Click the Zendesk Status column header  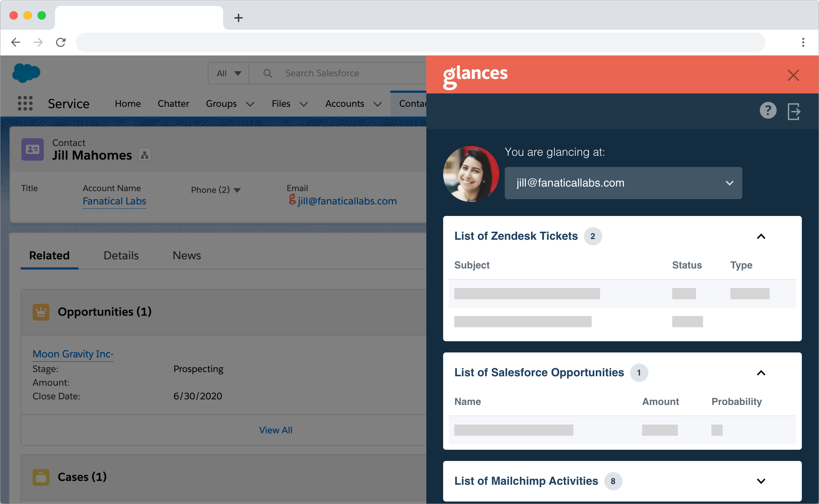(x=687, y=265)
